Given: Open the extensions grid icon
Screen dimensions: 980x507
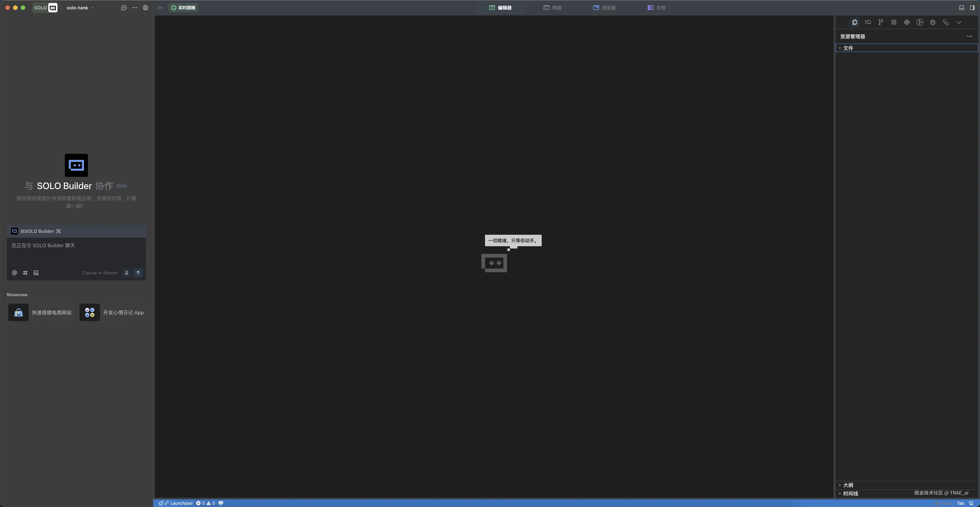Looking at the screenshot, I should pyautogui.click(x=894, y=22).
